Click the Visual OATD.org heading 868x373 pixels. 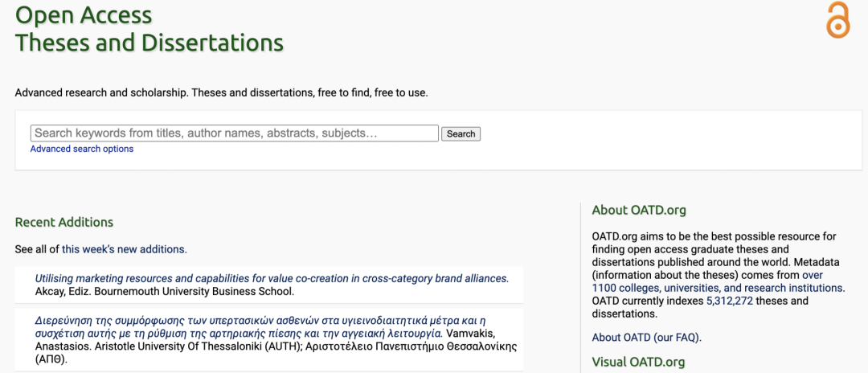(638, 362)
